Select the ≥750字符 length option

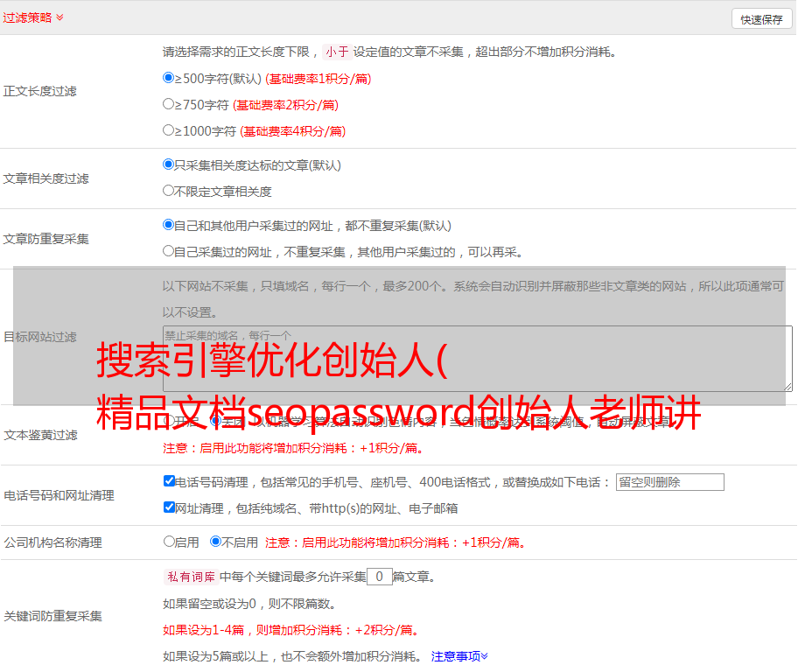(169, 104)
